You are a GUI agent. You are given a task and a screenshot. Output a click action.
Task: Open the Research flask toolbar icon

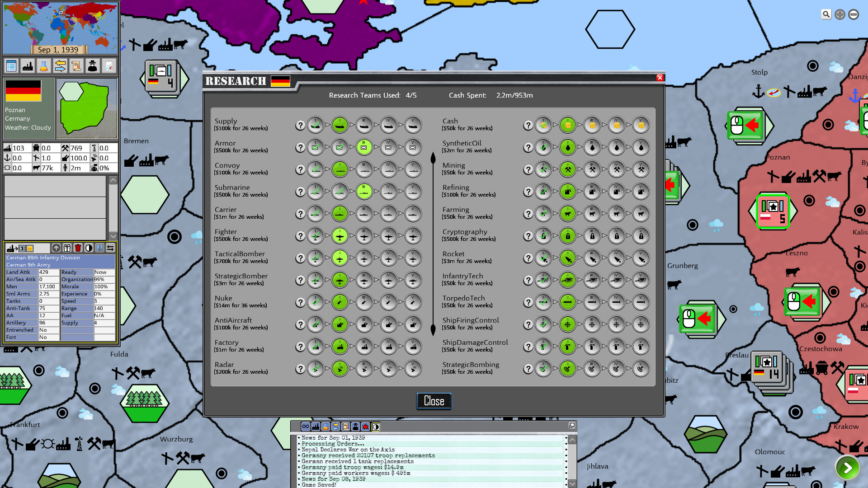44,66
